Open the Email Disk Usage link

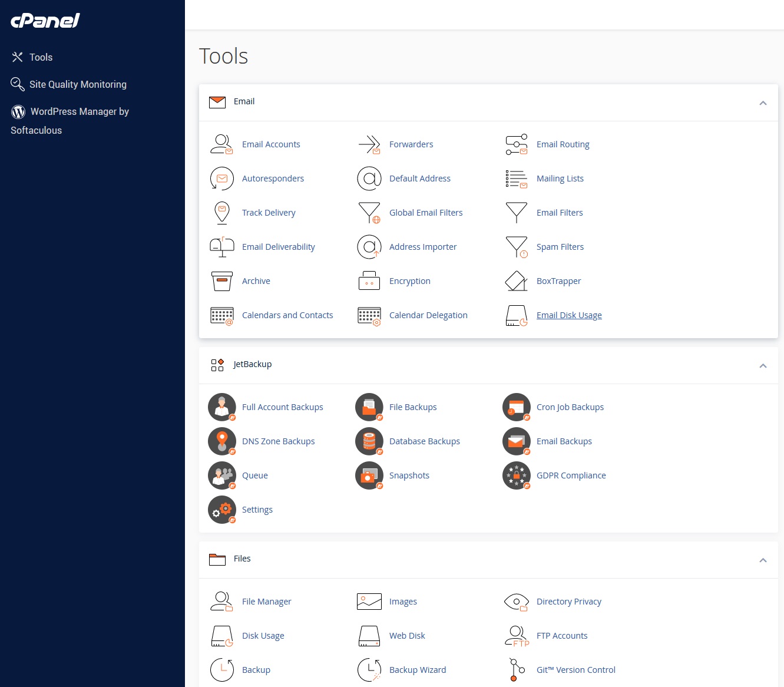coord(569,315)
